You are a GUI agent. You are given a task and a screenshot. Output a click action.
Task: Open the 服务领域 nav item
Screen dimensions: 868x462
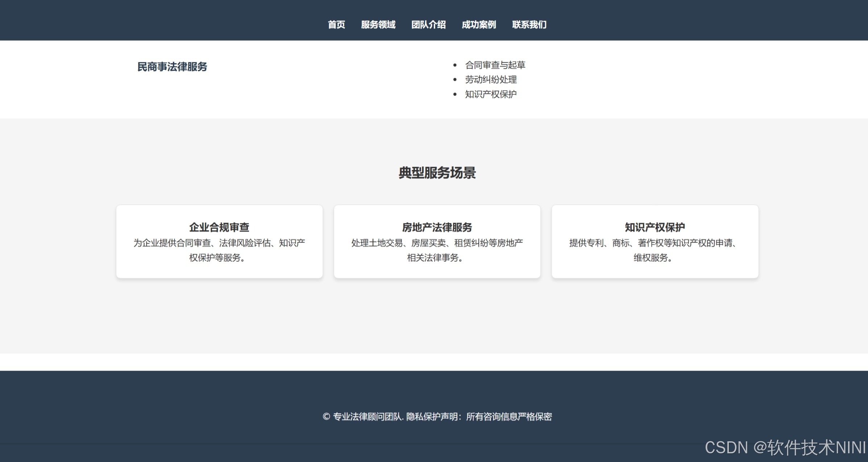coord(378,25)
